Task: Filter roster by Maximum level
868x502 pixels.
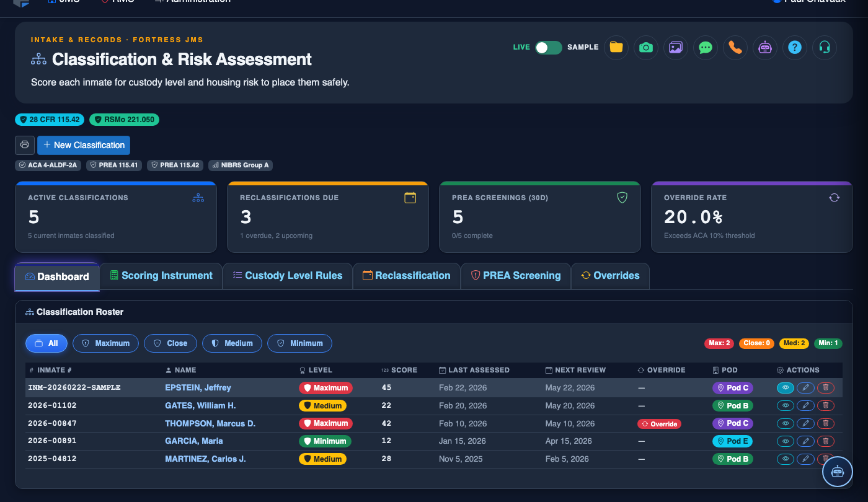Action: (x=105, y=343)
